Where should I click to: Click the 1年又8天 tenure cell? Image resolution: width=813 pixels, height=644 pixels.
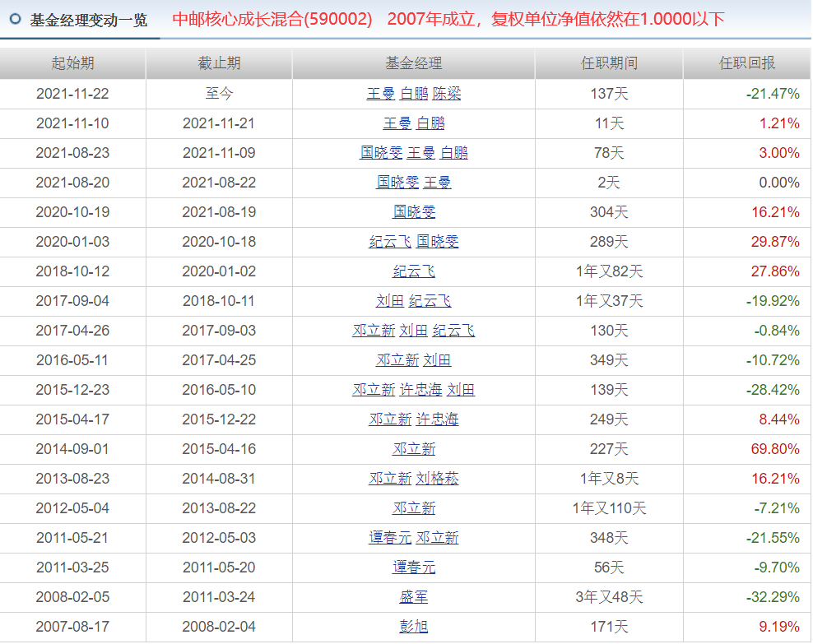[609, 478]
